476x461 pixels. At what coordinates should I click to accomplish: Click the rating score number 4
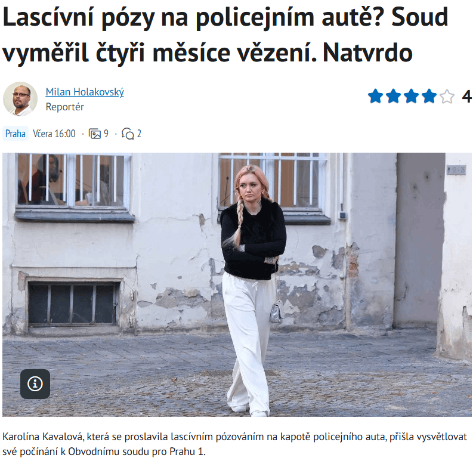coord(466,97)
